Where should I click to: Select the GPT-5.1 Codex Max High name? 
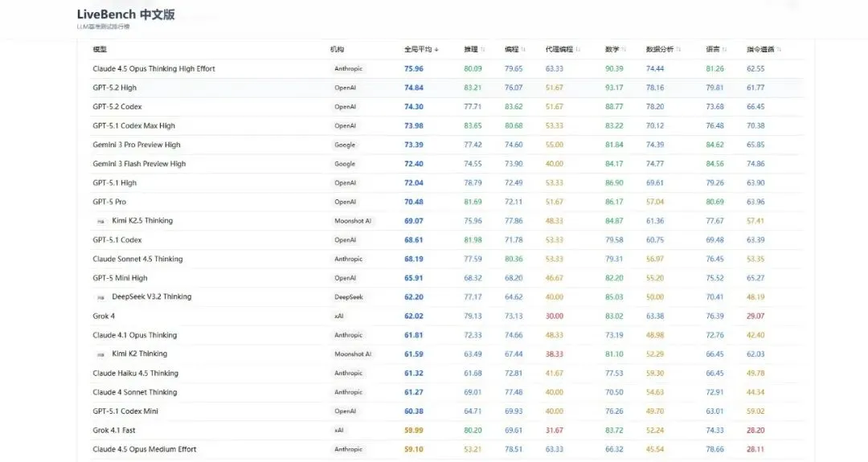click(x=134, y=125)
